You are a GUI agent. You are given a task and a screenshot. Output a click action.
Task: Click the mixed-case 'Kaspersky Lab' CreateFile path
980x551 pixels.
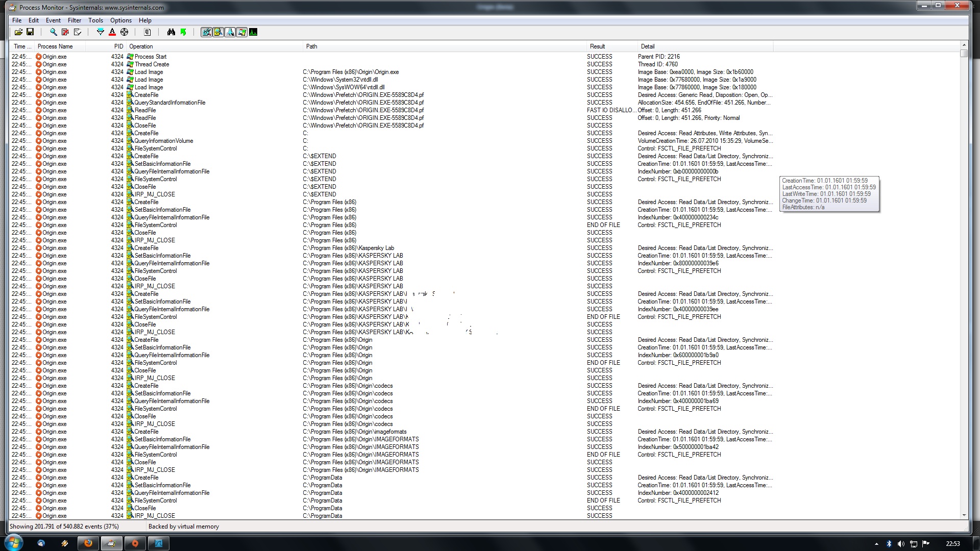[349, 248]
